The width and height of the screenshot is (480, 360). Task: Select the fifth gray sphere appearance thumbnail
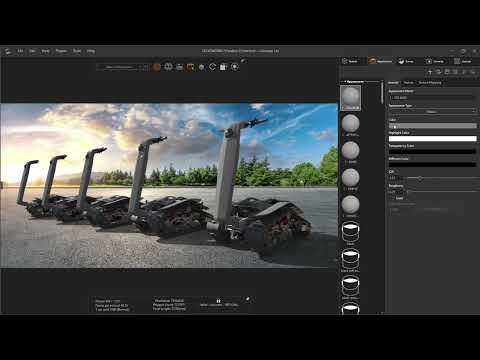coord(350,205)
